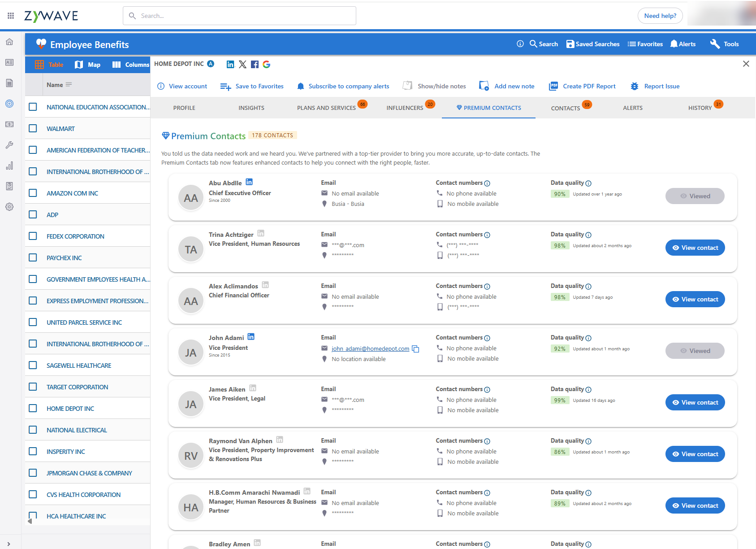Tick the ADP row checkbox
This screenshot has height=549, width=756.
coord(33,214)
